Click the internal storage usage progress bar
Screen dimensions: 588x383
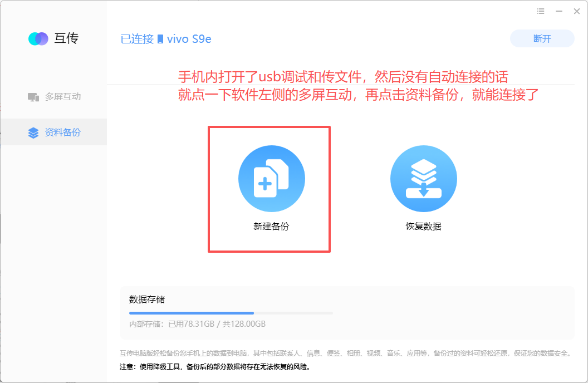click(231, 313)
